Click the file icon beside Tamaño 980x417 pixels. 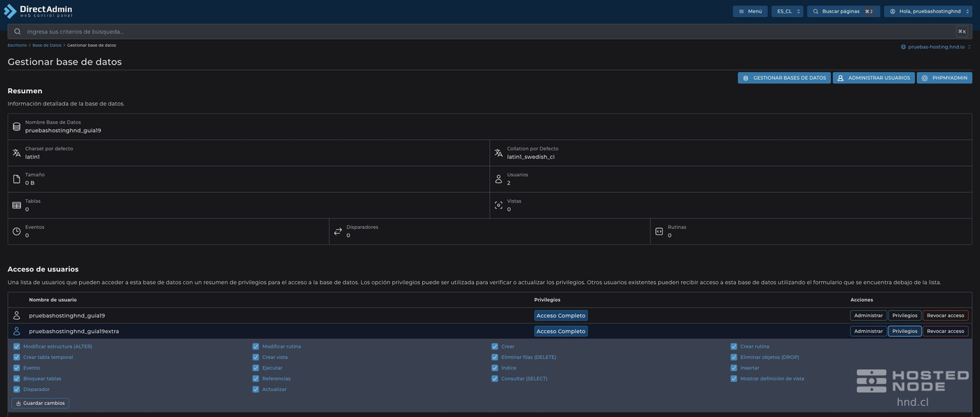17,179
